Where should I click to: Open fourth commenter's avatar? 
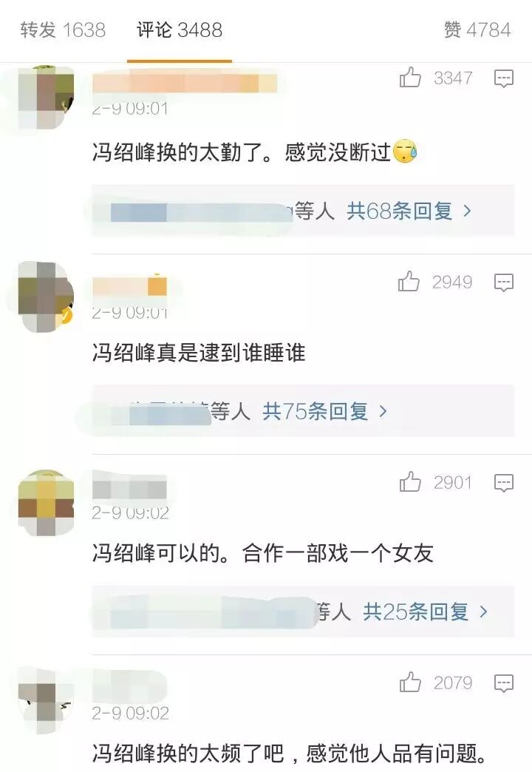pyautogui.click(x=46, y=701)
